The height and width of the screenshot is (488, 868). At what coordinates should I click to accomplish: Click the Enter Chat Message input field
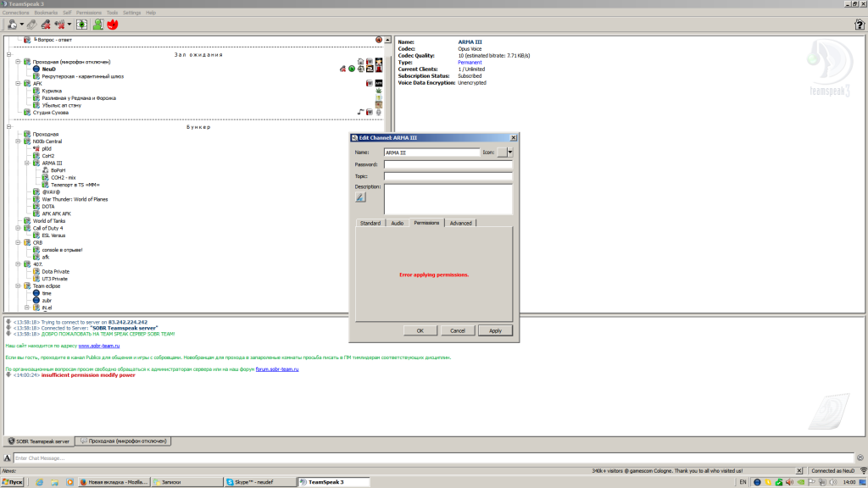pyautogui.click(x=433, y=458)
